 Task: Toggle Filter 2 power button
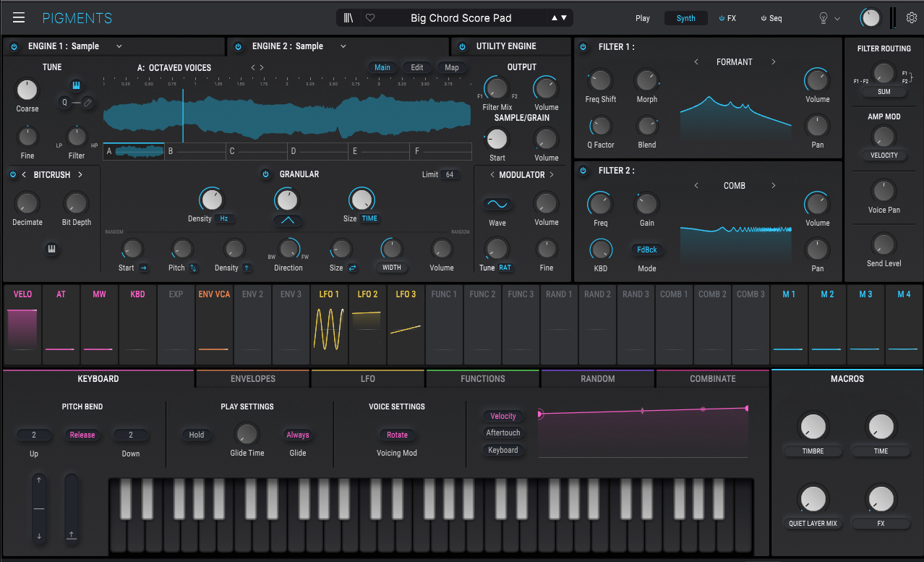click(583, 171)
